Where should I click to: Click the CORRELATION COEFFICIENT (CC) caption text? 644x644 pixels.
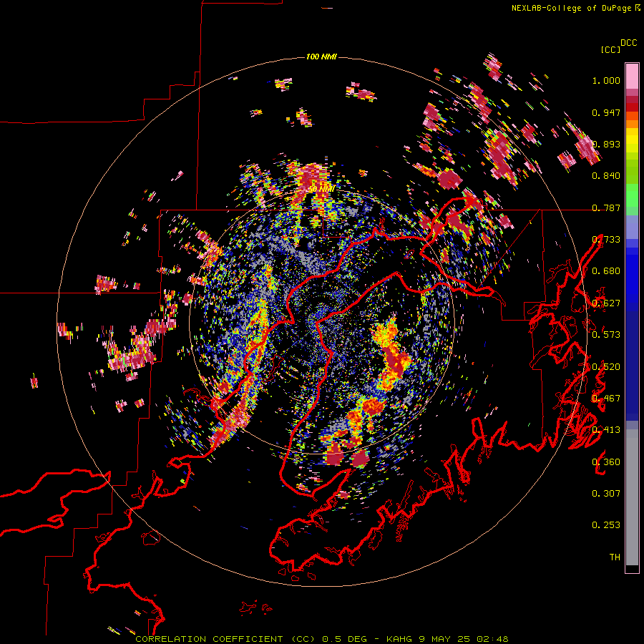coord(225,639)
